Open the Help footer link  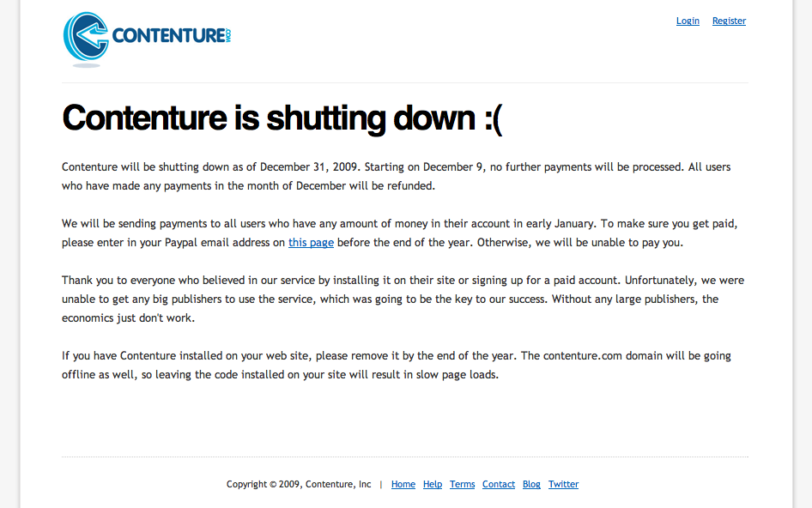tap(433, 484)
